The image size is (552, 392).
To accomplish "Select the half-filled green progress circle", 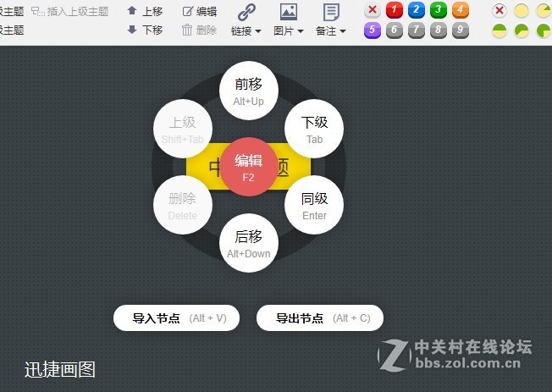I will coord(500,31).
